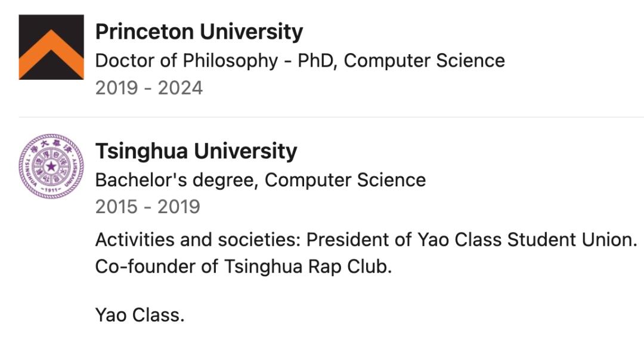Click the Princeton University shield logo
This screenshot has height=346, width=644.
[x=51, y=47]
